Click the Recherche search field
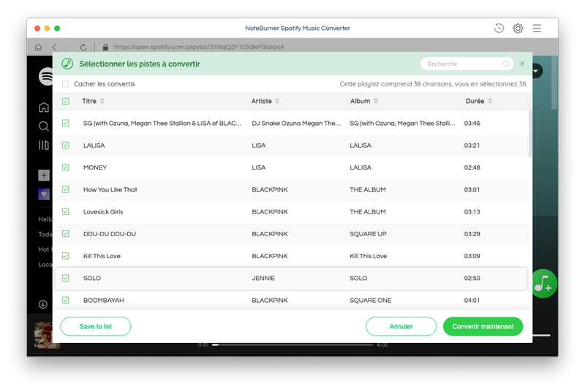 tap(467, 64)
